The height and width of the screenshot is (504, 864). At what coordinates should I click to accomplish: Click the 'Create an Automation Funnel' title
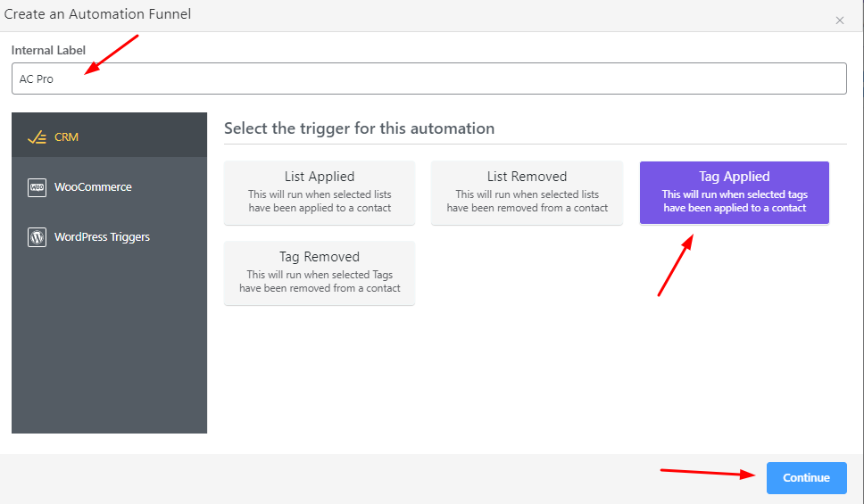(x=97, y=13)
